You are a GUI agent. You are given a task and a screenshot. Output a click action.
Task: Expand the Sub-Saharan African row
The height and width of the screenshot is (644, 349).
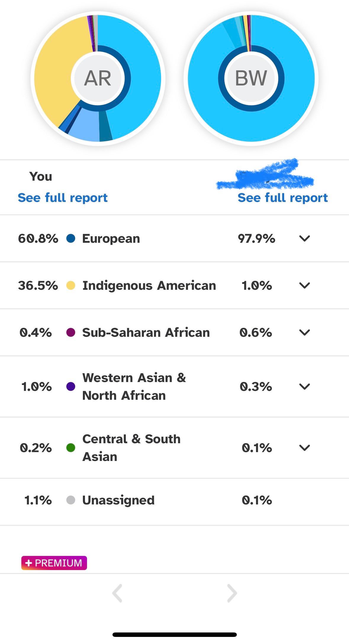point(304,332)
